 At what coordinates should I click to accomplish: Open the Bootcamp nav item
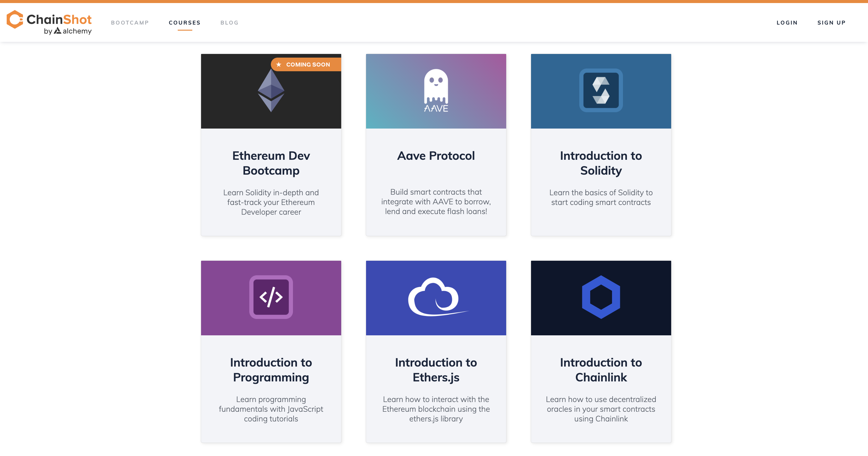[x=130, y=22]
